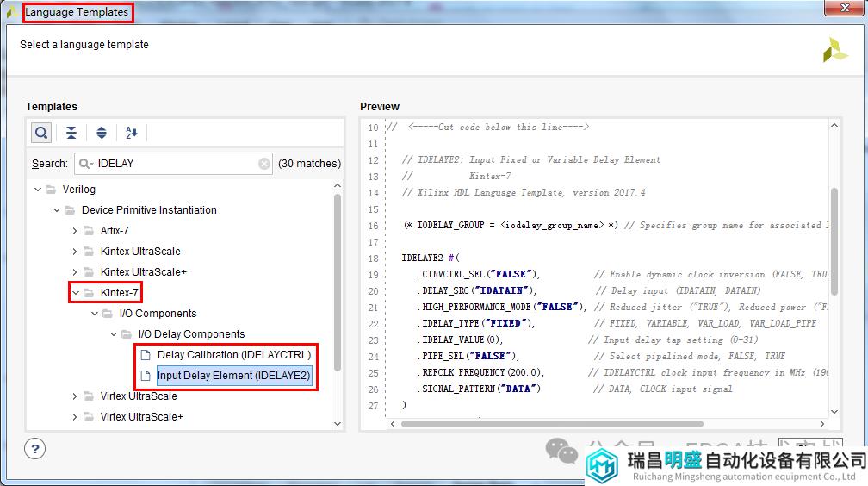Select the Verilog tree item
This screenshot has height=486, width=868.
click(x=78, y=190)
